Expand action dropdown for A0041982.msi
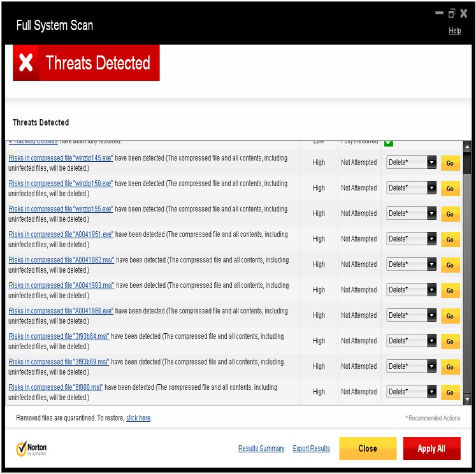 pyautogui.click(x=431, y=264)
